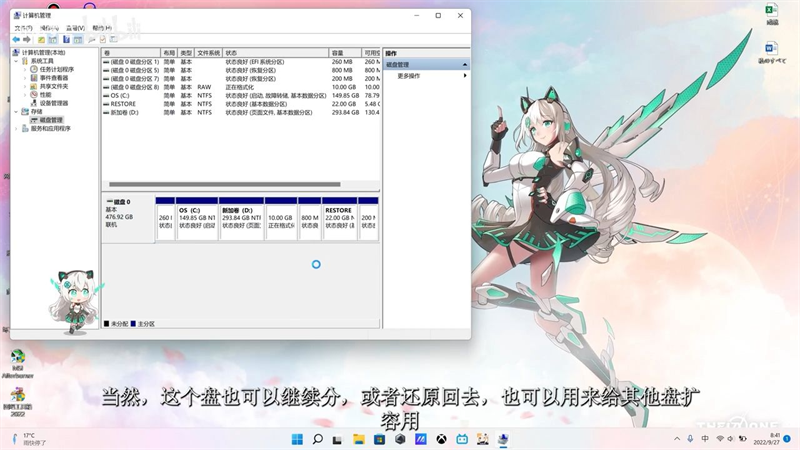Sort by the 状态 column header

[x=276, y=53]
